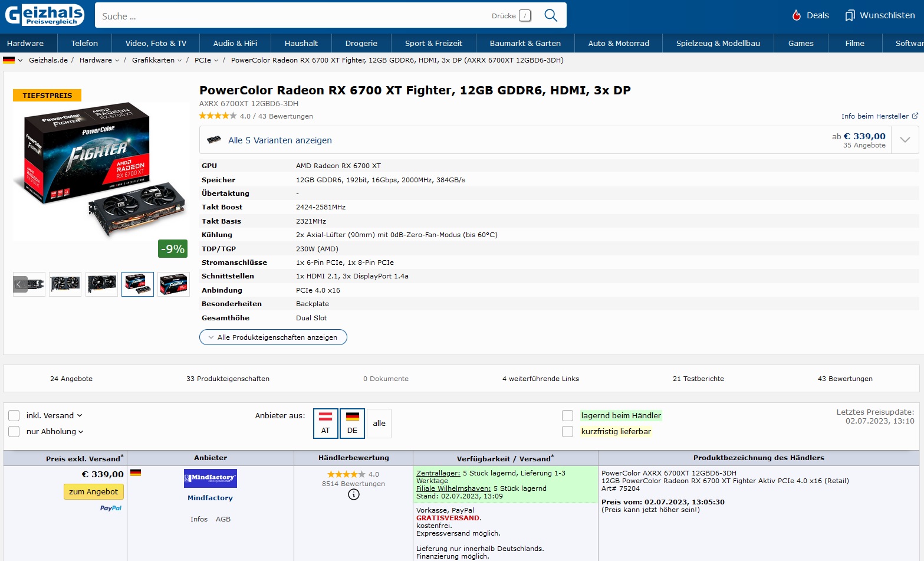The width and height of the screenshot is (924, 561).
Task: Click the German flag in the breadcrumb
Action: pos(9,60)
